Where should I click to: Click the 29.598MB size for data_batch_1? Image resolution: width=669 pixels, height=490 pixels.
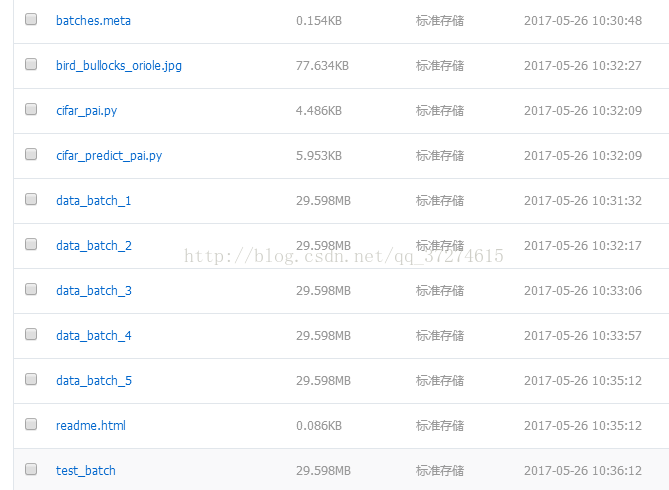point(323,201)
